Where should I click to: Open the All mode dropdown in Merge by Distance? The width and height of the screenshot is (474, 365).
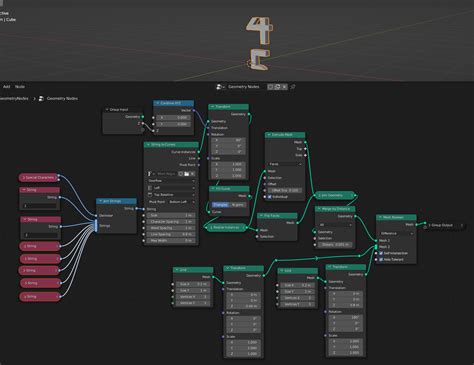[335, 225]
